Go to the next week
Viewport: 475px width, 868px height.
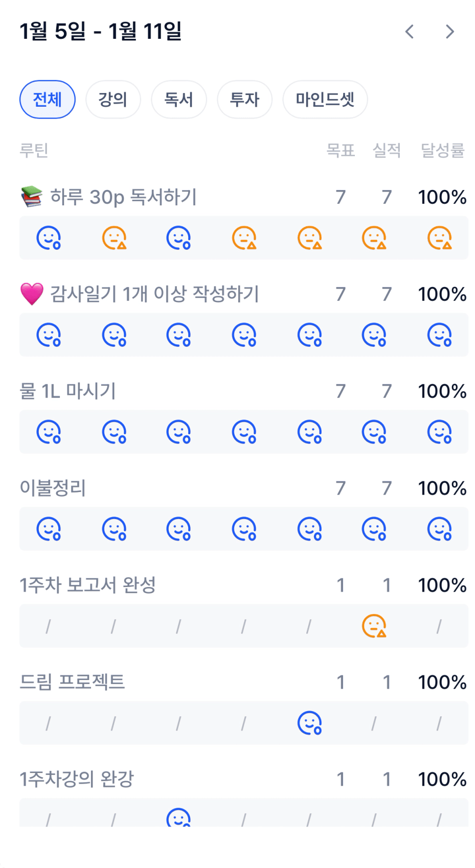tap(450, 32)
